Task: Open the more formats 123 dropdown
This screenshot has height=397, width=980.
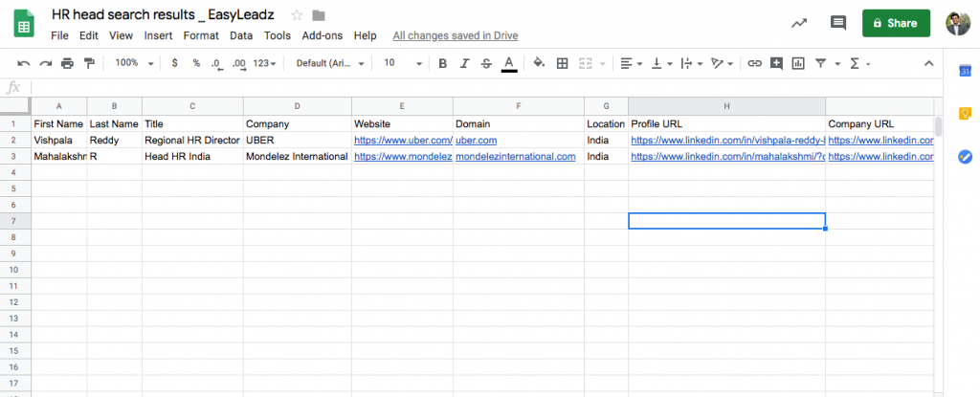Action: (x=265, y=63)
